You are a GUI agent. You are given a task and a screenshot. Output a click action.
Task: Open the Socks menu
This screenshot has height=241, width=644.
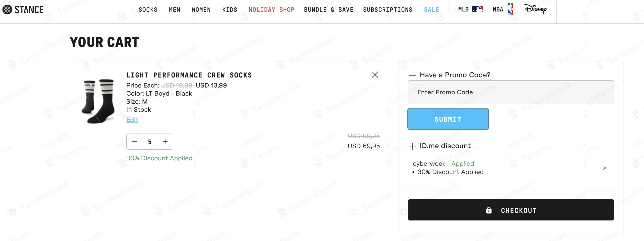pos(148,10)
